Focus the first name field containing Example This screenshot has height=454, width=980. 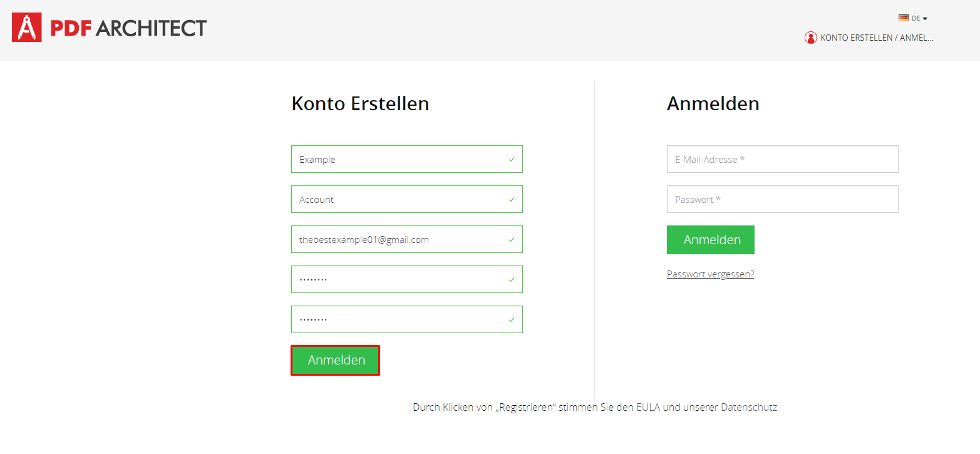[407, 159]
